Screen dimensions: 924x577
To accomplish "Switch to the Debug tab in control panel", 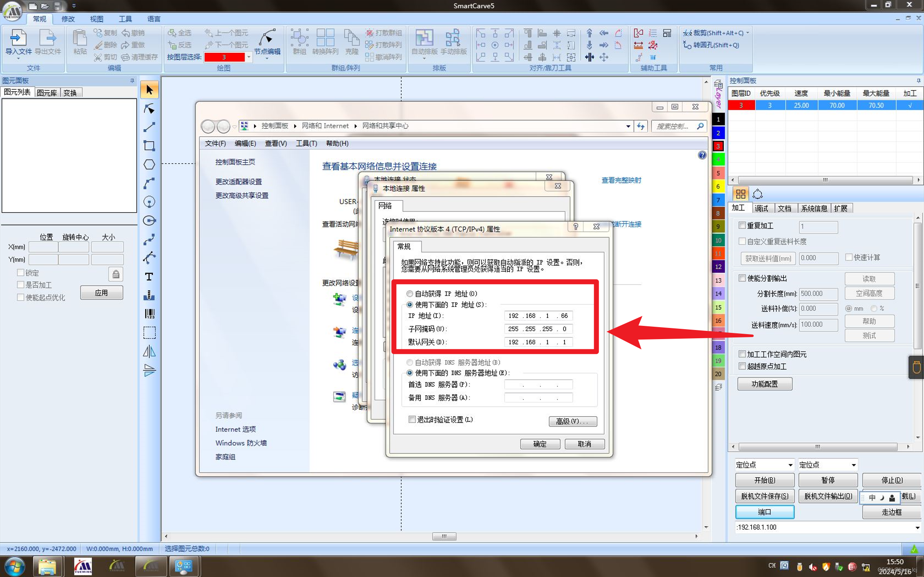I will (761, 208).
